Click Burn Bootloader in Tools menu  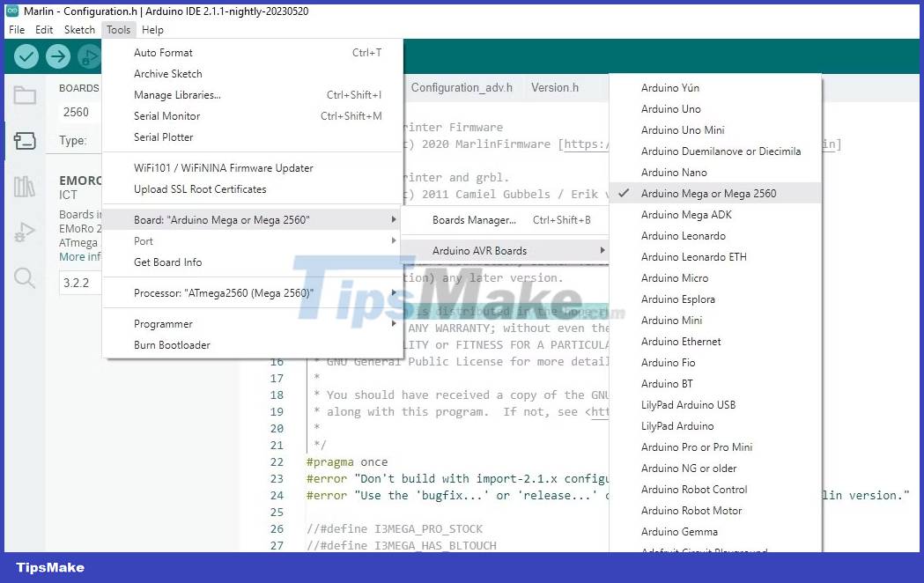[x=172, y=345]
